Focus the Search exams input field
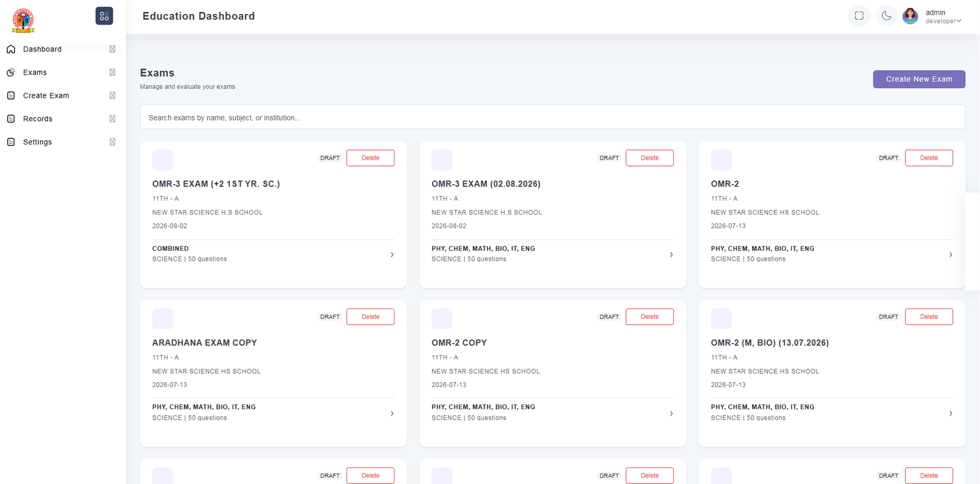980x484 pixels. click(552, 117)
